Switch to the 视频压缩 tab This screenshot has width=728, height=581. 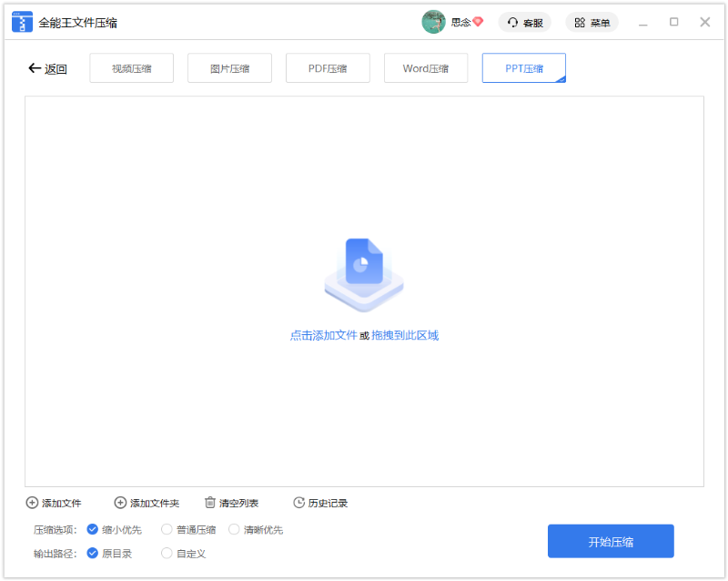click(131, 68)
